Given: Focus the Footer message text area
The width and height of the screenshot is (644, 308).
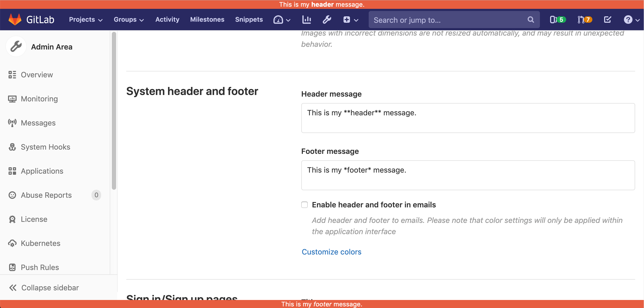Looking at the screenshot, I should [468, 175].
